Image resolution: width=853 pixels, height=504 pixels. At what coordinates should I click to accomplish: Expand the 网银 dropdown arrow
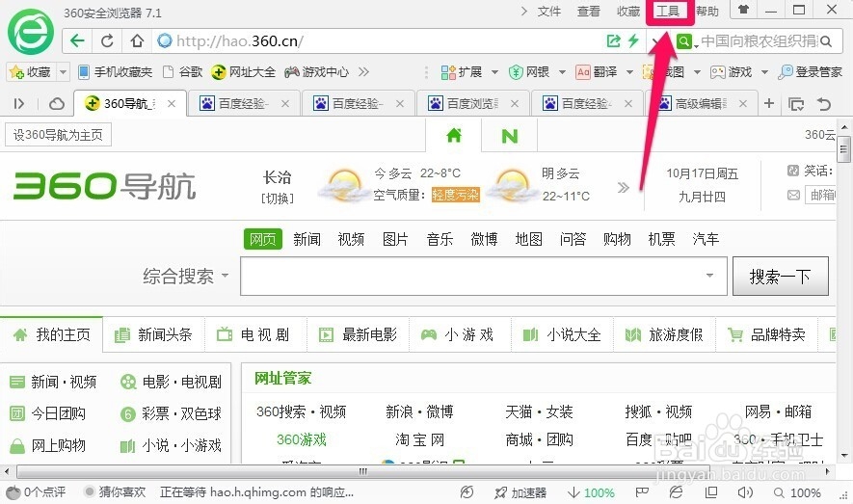562,71
